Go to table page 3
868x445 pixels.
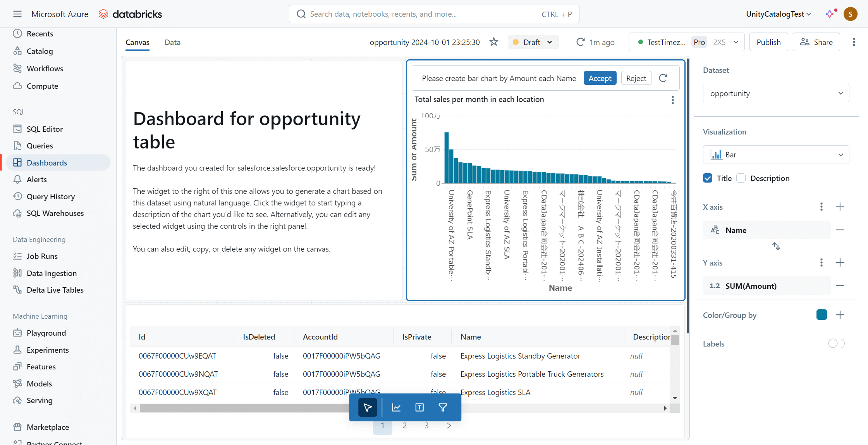click(x=427, y=426)
